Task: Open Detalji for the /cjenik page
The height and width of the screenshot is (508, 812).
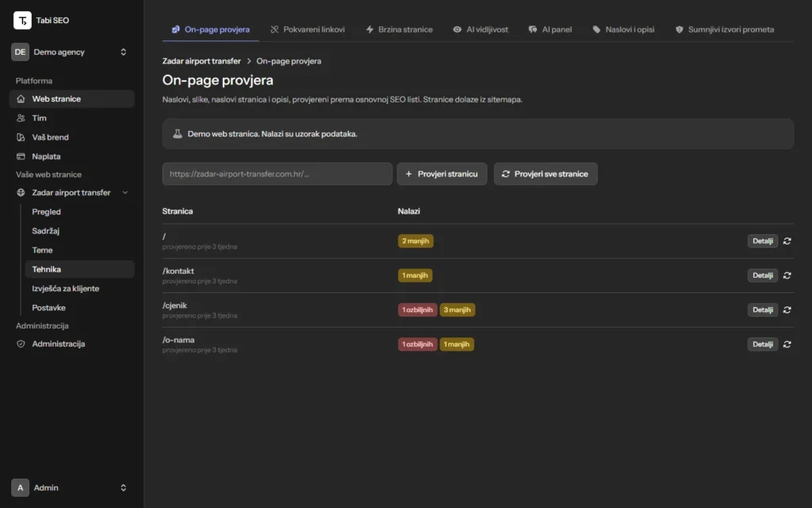Action: tap(762, 310)
